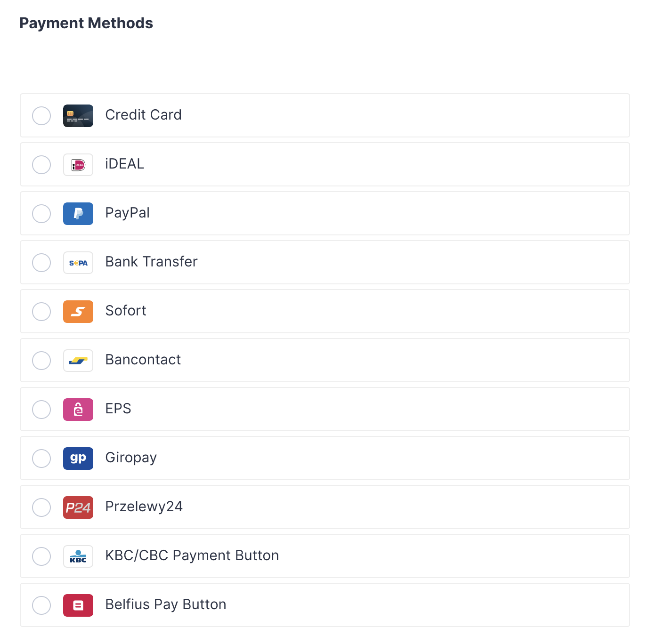This screenshot has width=650, height=644.
Task: Choose the iDEAL radio button
Action: (x=41, y=165)
